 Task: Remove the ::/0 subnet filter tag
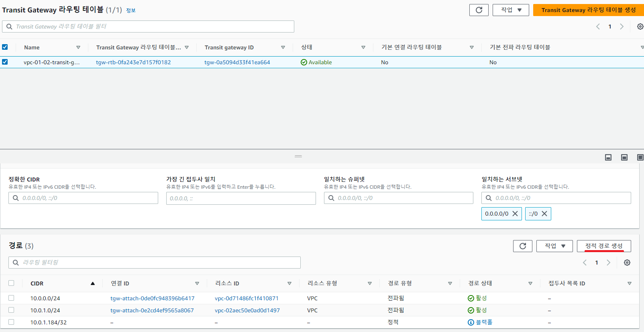(x=544, y=214)
